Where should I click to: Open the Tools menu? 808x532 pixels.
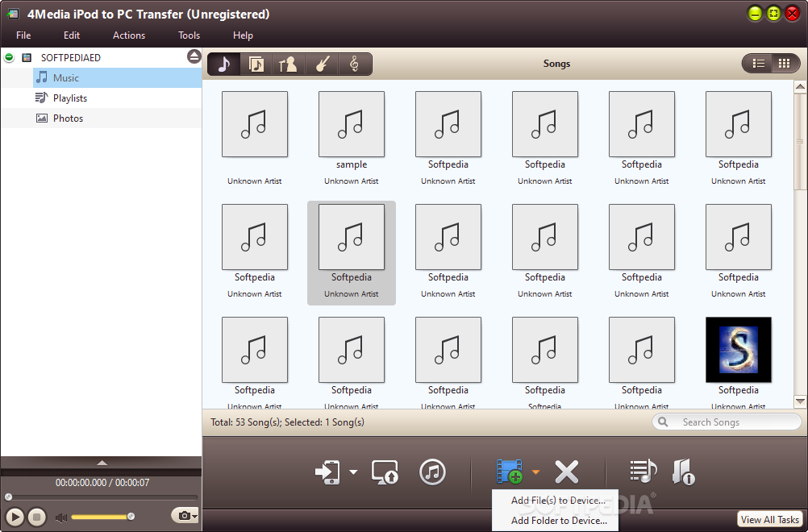click(189, 35)
